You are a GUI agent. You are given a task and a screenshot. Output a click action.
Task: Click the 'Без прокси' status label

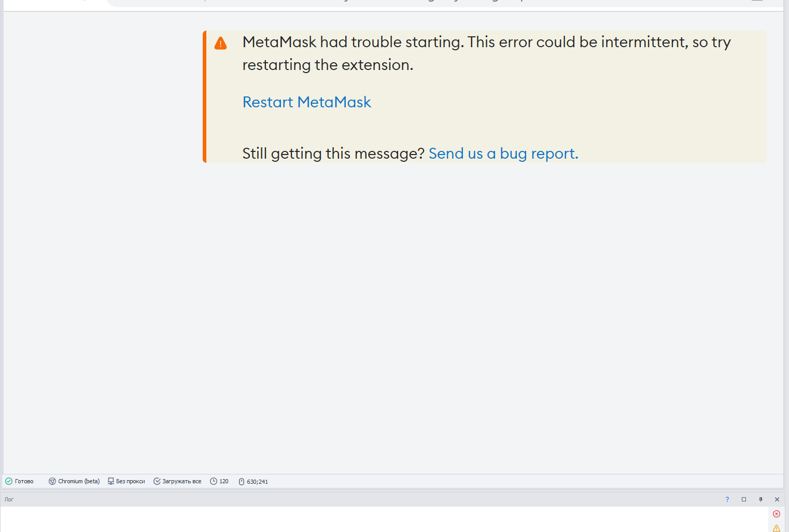point(131,481)
